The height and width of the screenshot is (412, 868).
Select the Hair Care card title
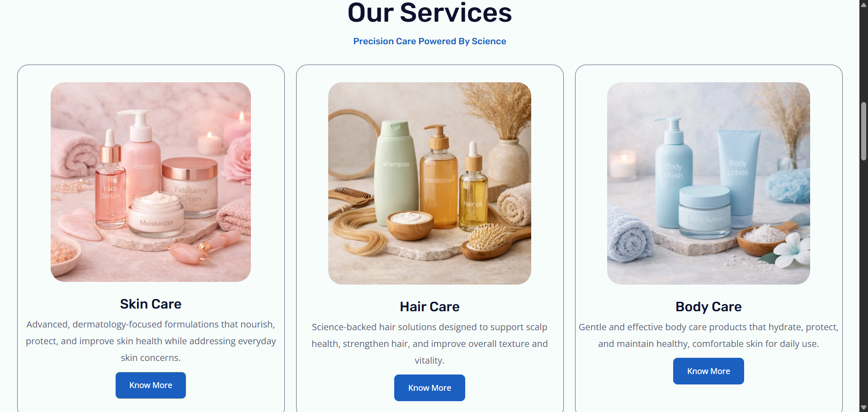429,307
